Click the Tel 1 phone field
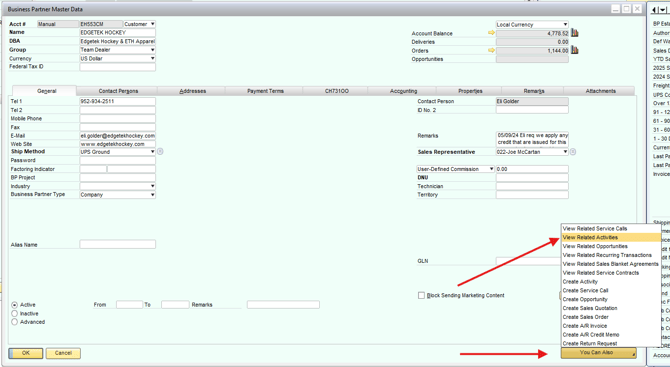Screen dimensions: 670x367 [118, 102]
